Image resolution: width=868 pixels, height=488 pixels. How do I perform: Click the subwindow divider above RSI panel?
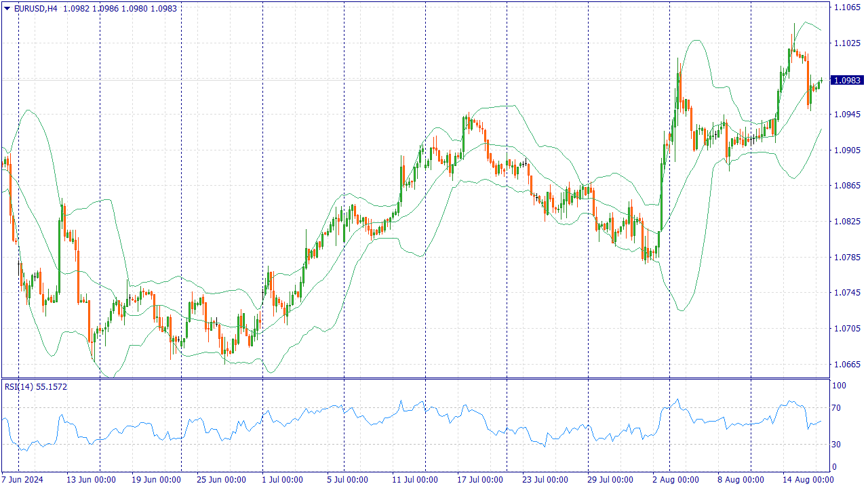point(407,380)
